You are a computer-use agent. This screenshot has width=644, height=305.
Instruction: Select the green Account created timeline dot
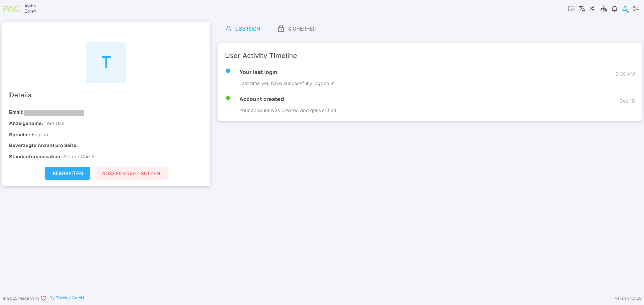[x=228, y=98]
